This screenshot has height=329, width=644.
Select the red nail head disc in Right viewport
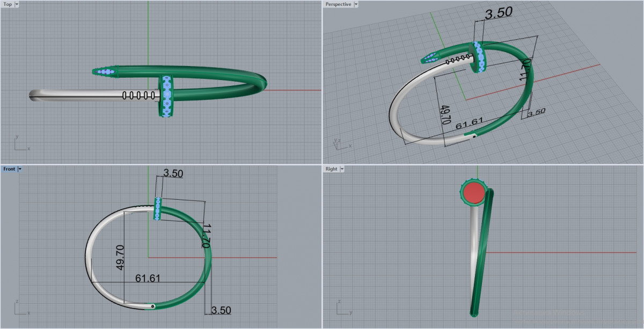point(474,193)
